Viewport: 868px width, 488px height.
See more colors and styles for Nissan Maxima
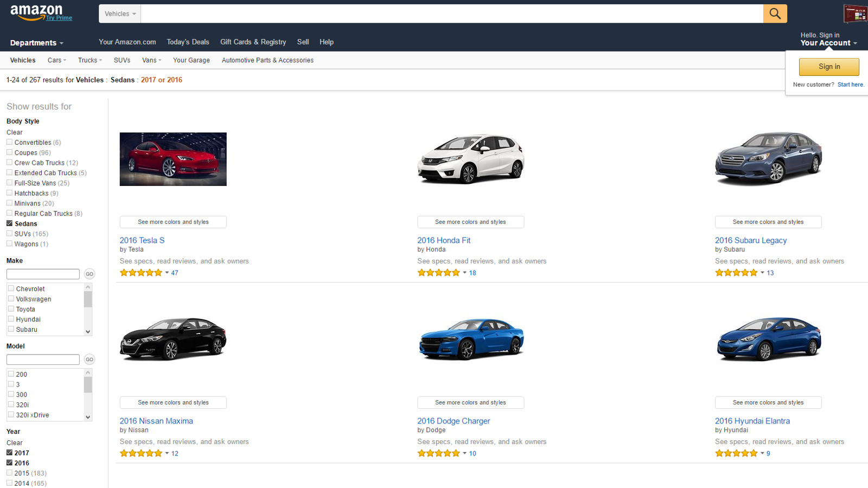coord(173,402)
